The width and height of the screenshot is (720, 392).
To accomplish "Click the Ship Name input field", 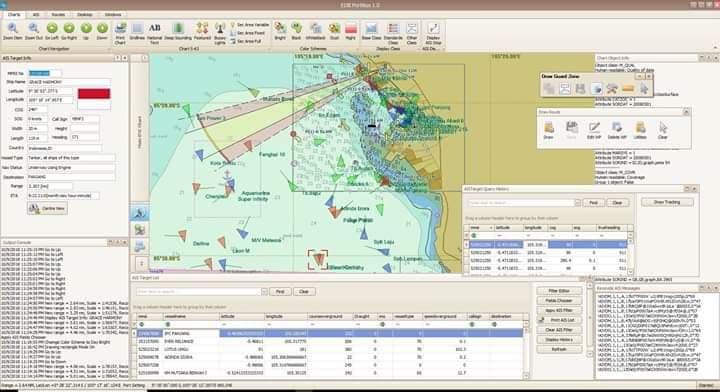I will [69, 82].
